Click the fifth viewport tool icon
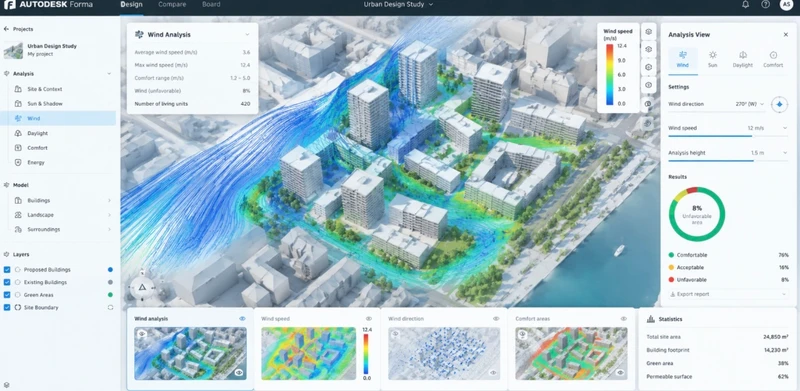The height and width of the screenshot is (391, 800). pos(648,104)
